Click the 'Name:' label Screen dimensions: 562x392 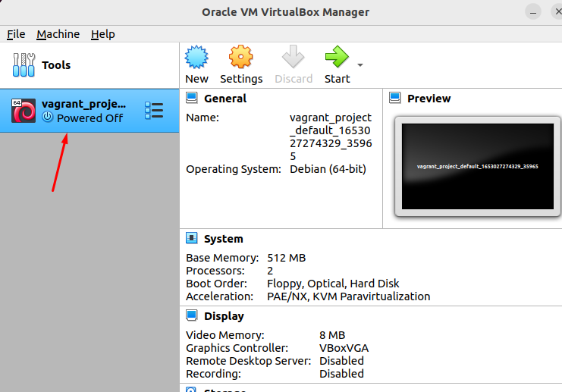203,118
